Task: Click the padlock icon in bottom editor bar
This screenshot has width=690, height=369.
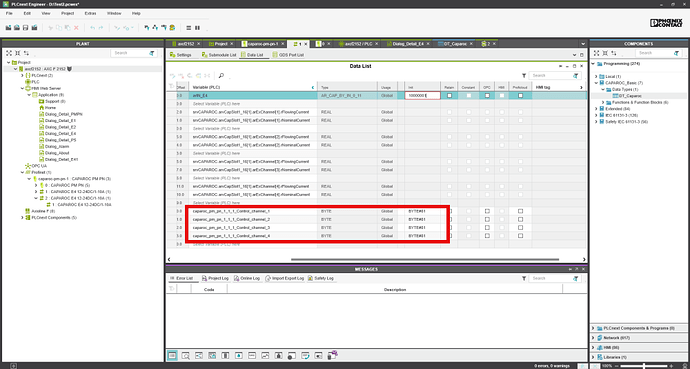Action: pos(279,355)
